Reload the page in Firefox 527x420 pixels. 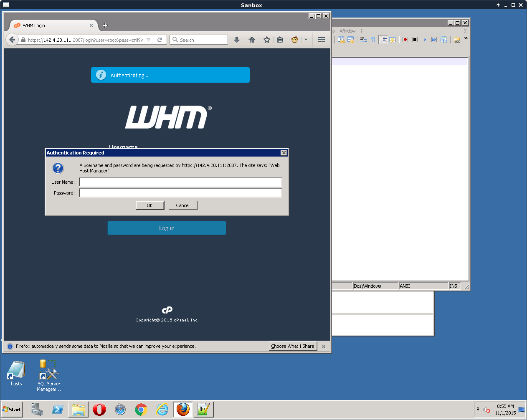[160, 40]
